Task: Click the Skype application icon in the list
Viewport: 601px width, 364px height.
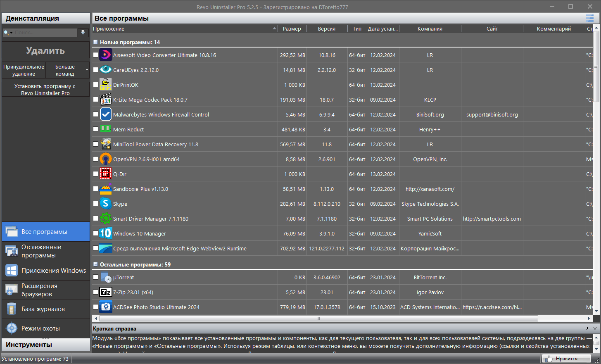Action: (106, 203)
